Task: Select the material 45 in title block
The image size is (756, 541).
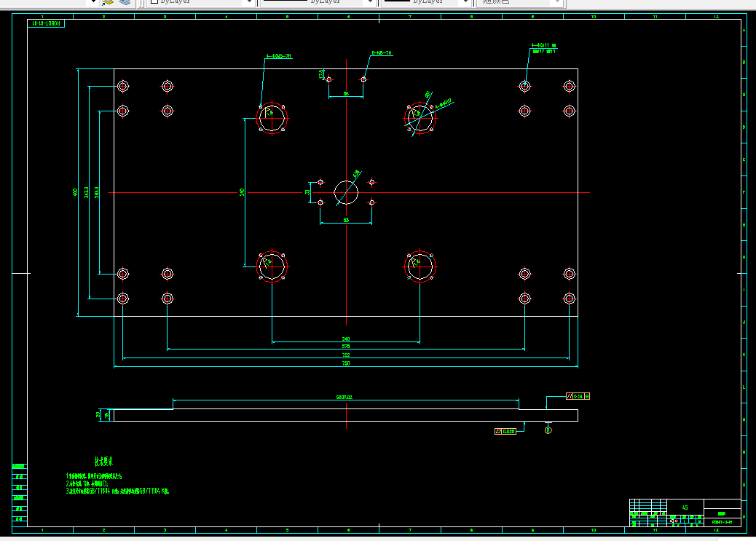Action: click(685, 508)
